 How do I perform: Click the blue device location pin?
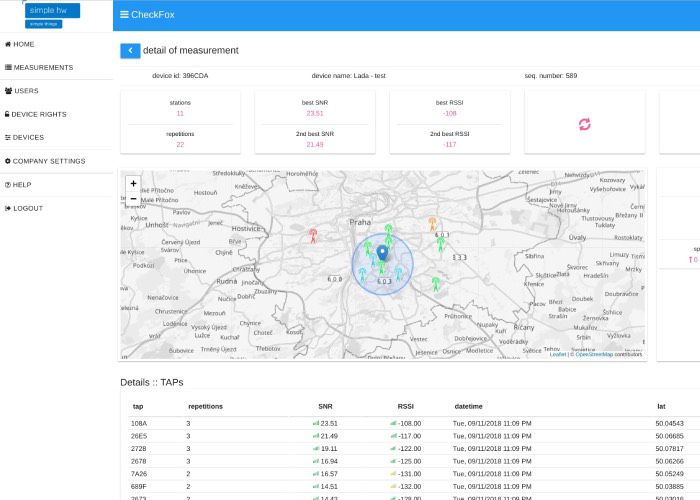tap(382, 253)
